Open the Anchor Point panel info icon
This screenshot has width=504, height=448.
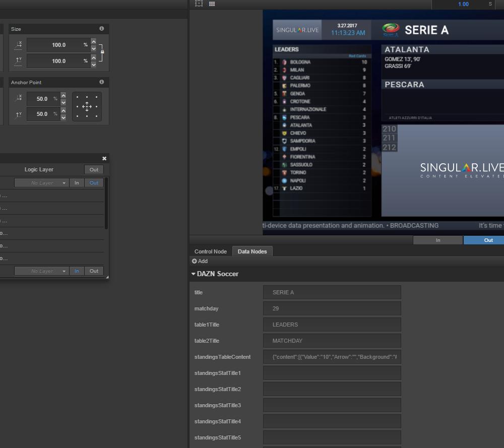tap(102, 82)
